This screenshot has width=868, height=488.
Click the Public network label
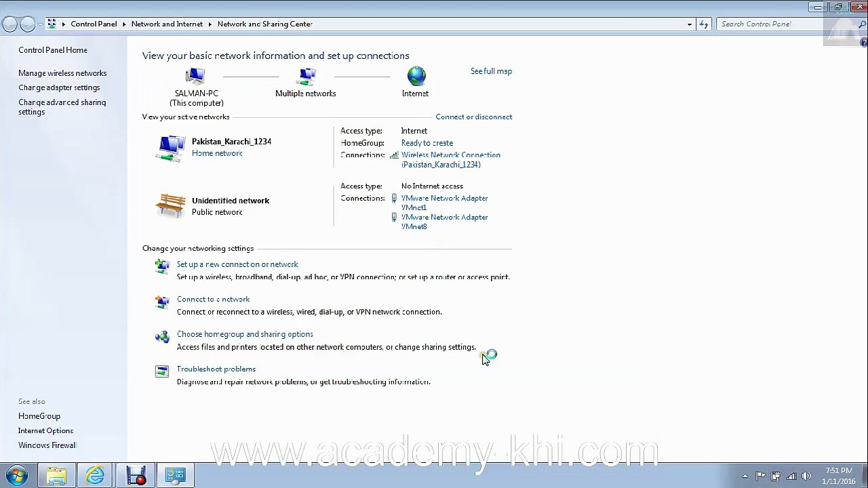coord(217,212)
